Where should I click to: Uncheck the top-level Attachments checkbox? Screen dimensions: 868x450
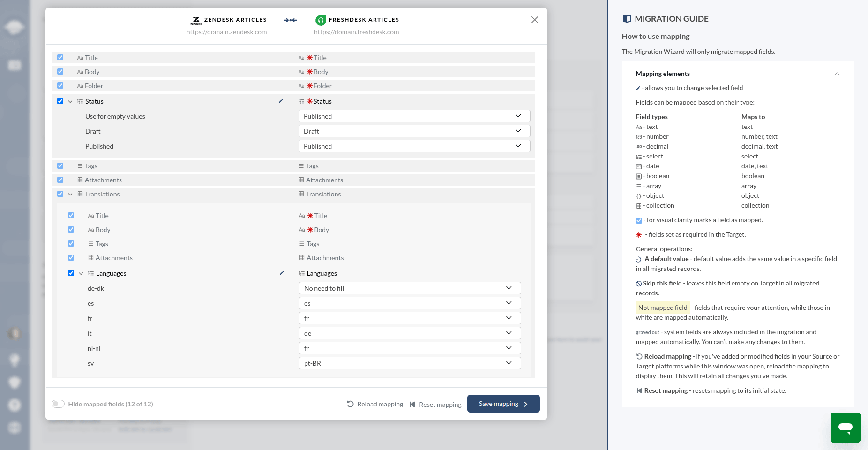60,180
